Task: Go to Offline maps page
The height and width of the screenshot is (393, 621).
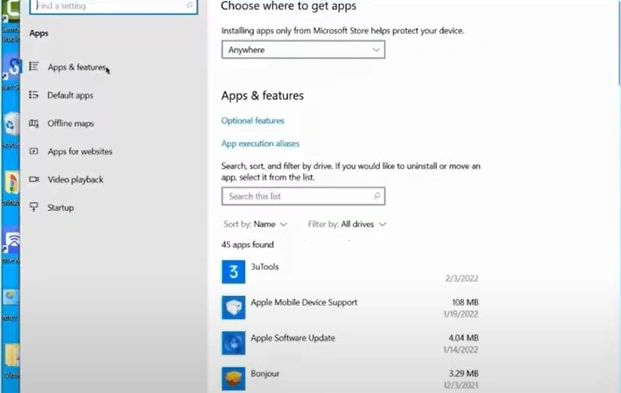Action: click(71, 123)
